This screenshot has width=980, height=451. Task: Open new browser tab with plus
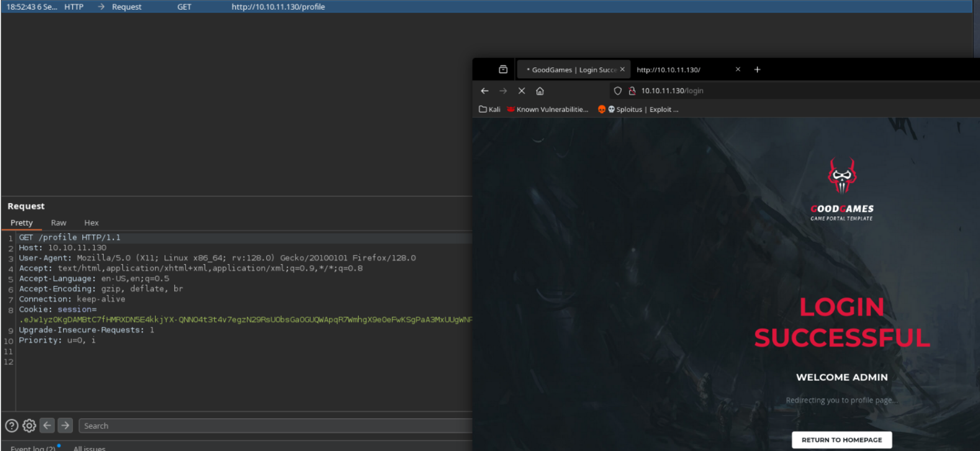(x=757, y=69)
